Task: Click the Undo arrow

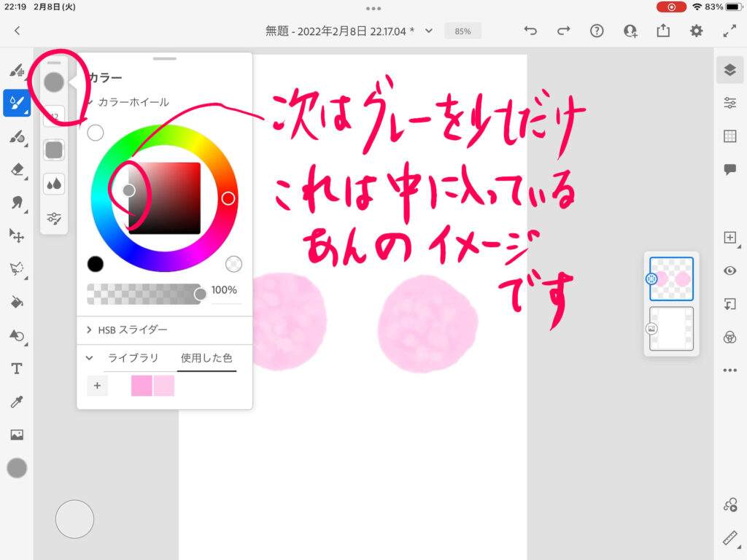Action: click(x=530, y=31)
